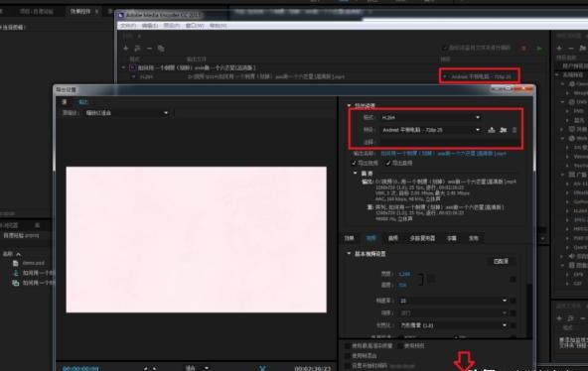Viewport: 588px width, 371px height.
Task: Open the Format dropdown showing H.264
Action: tap(430, 118)
